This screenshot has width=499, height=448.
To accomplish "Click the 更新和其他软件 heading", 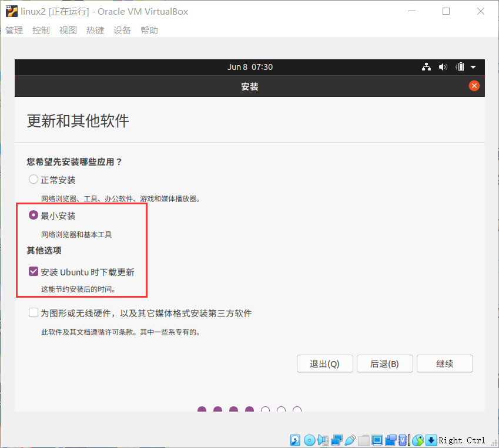I will [78, 121].
